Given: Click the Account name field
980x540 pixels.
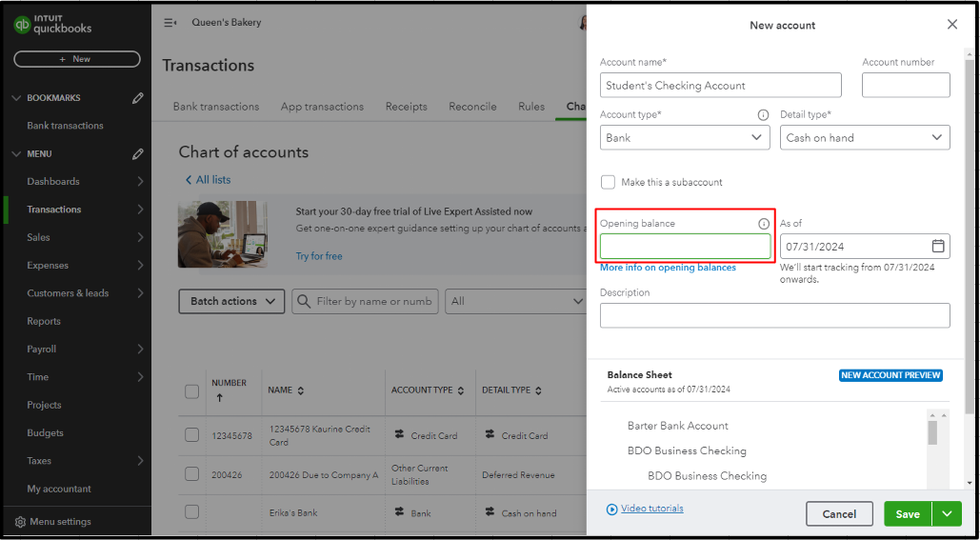Looking at the screenshot, I should pos(721,85).
